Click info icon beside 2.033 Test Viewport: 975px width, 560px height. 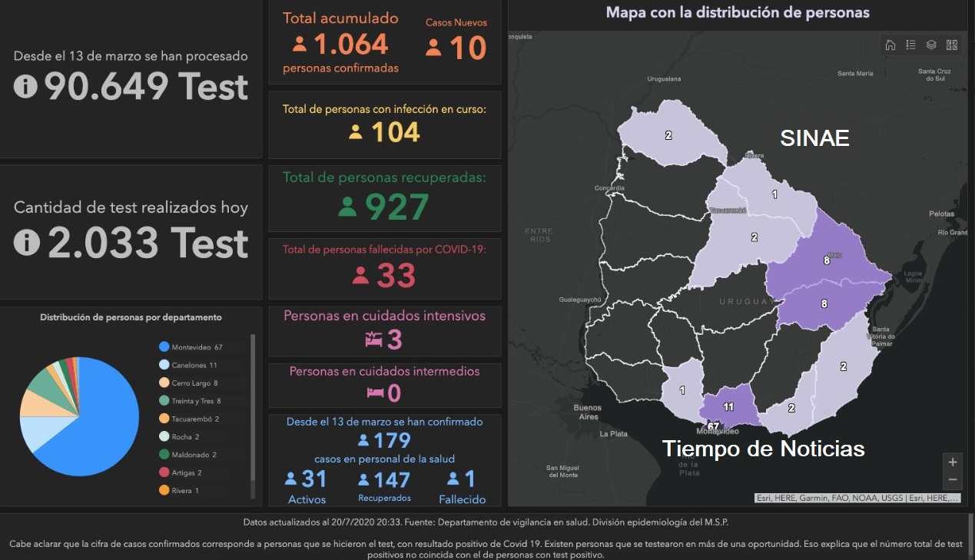(27, 242)
